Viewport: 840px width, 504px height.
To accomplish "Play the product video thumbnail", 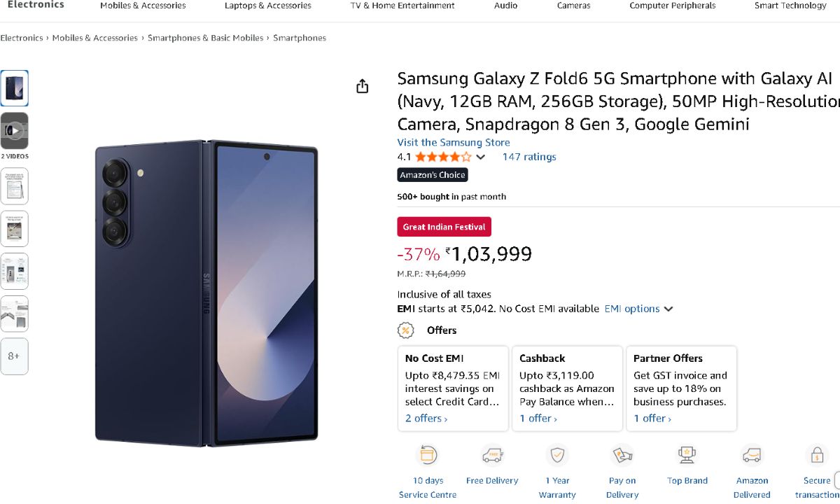I will point(14,131).
